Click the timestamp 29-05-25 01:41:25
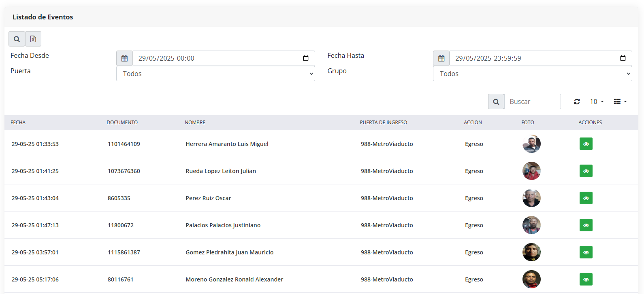 (x=35, y=171)
